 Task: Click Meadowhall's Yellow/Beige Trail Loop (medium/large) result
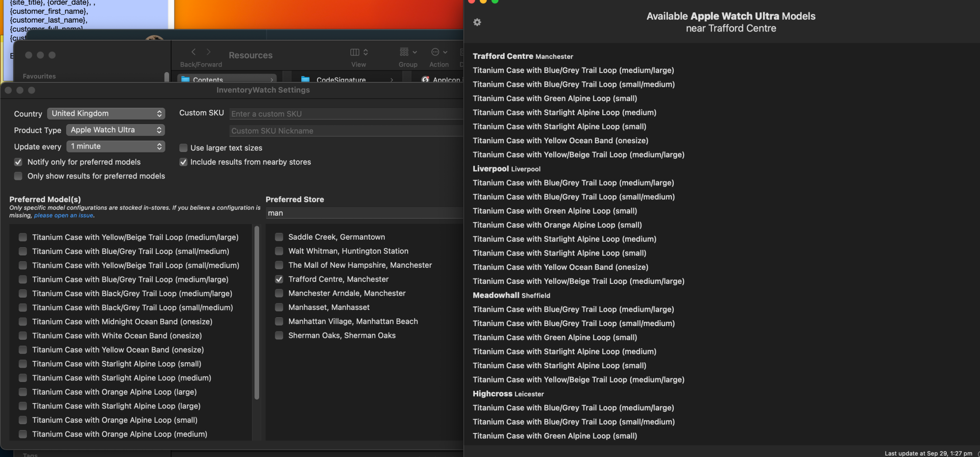pyautogui.click(x=579, y=380)
